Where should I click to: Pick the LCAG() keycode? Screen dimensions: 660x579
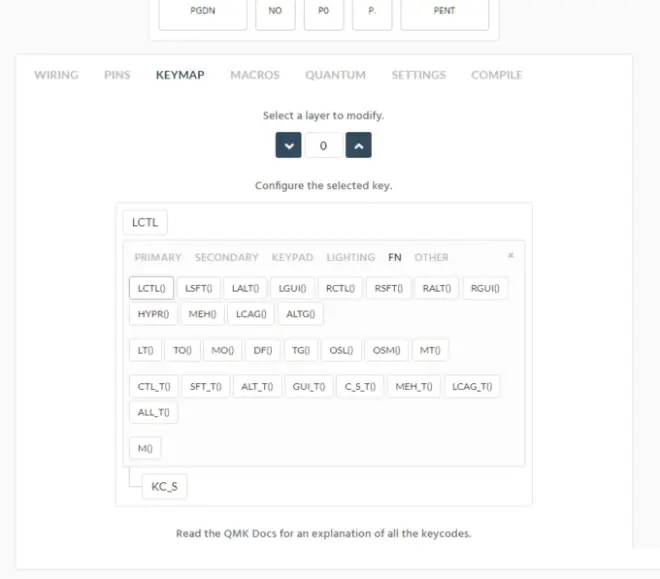pos(251,314)
